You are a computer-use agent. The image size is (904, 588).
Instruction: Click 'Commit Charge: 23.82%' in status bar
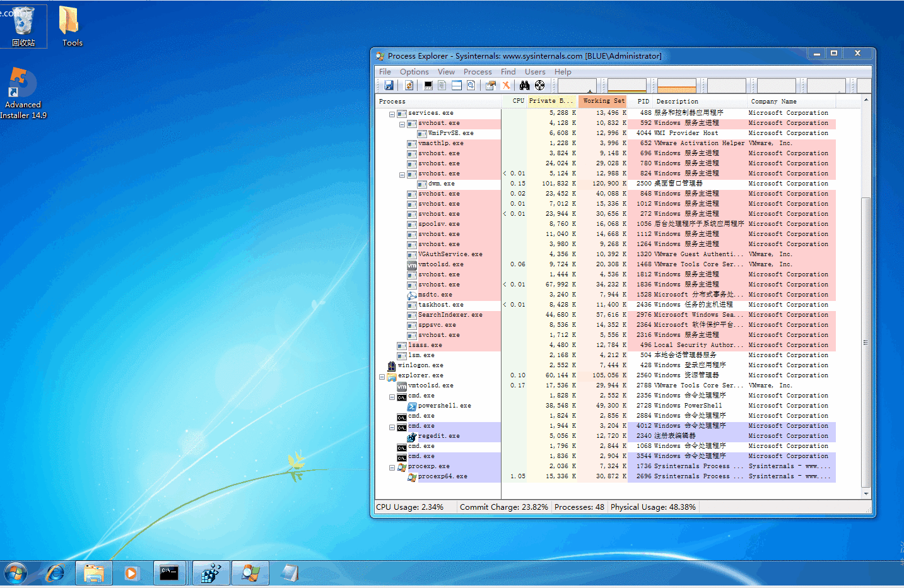click(504, 507)
